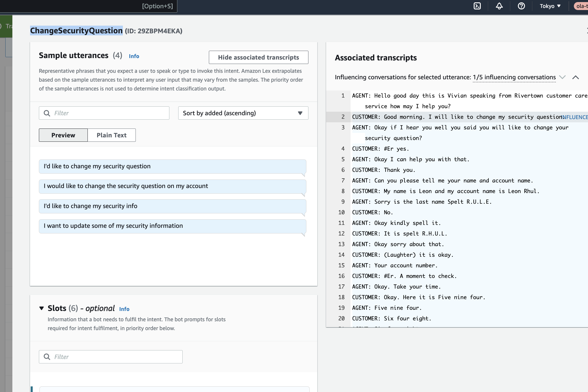Click the INFLUENCE link on transcript line 2
The image size is (588, 392).
575,117
